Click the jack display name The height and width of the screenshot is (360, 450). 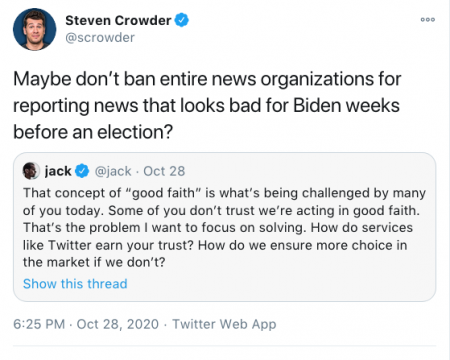(x=58, y=171)
